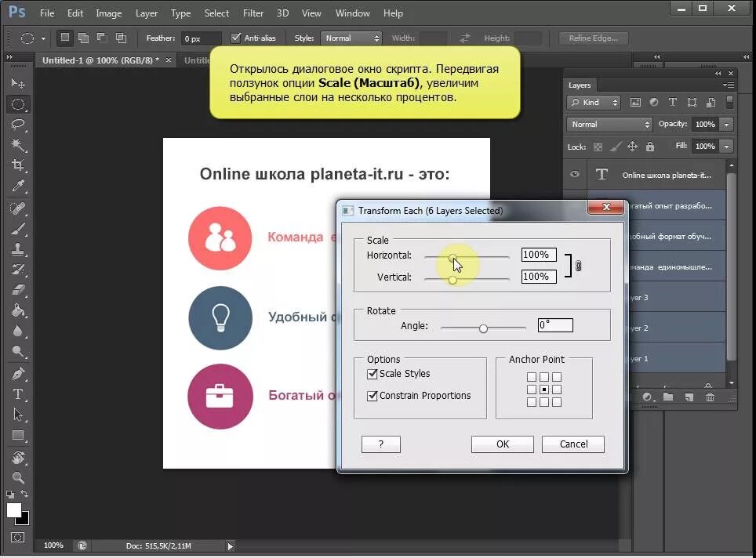This screenshot has height=558, width=756.
Task: Click Subtract from selection icon
Action: [102, 38]
